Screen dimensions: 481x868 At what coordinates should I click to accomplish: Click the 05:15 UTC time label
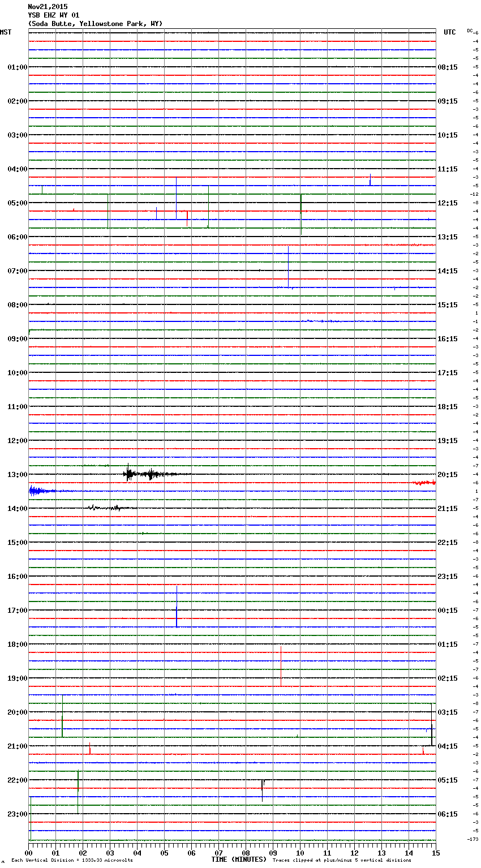point(448,780)
